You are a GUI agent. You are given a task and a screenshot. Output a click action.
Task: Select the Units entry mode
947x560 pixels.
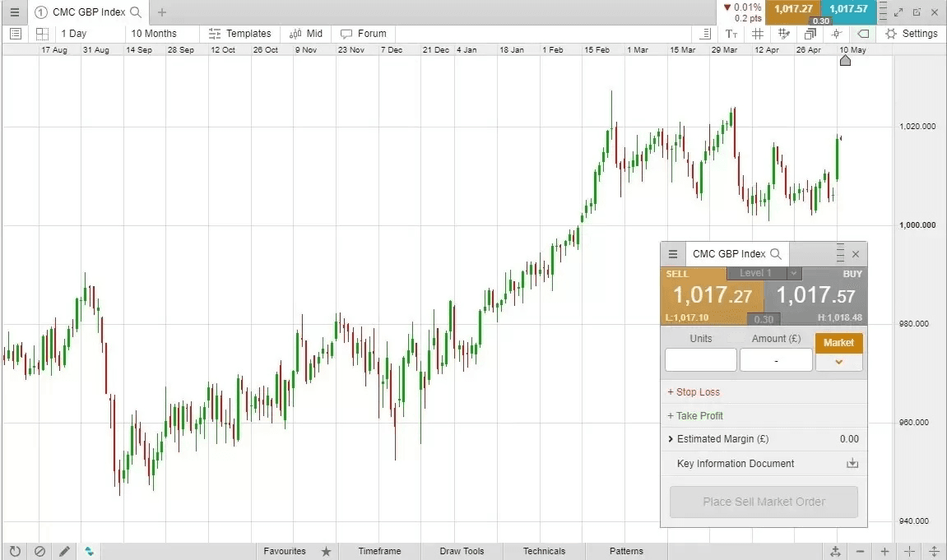coord(701,338)
